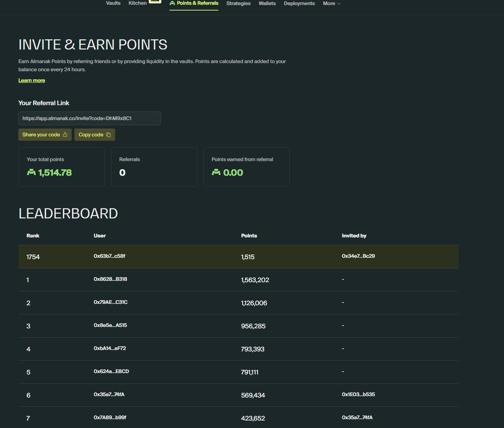This screenshot has width=504, height=428.
Task: Click the points icon beside 0.00
Action: pyautogui.click(x=216, y=172)
